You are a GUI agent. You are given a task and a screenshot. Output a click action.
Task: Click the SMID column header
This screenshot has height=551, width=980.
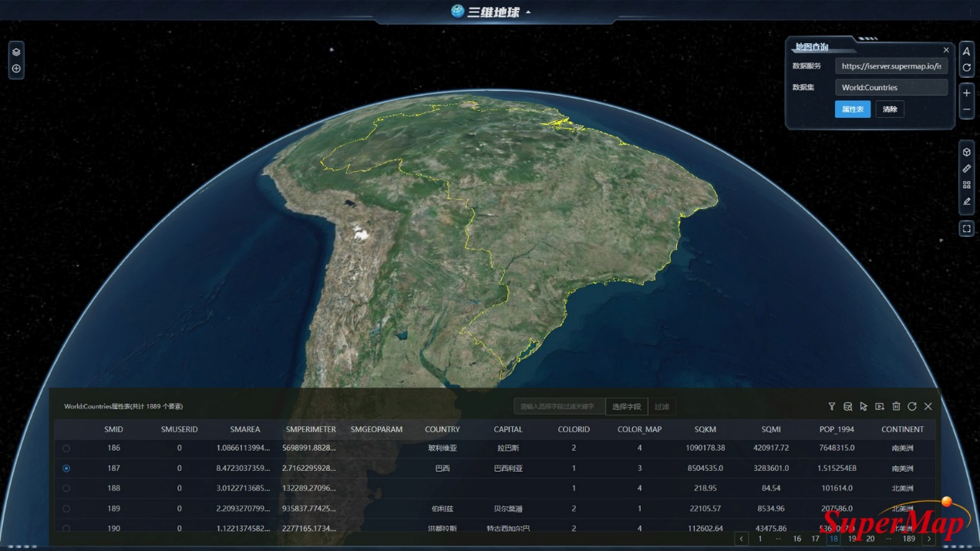point(113,429)
